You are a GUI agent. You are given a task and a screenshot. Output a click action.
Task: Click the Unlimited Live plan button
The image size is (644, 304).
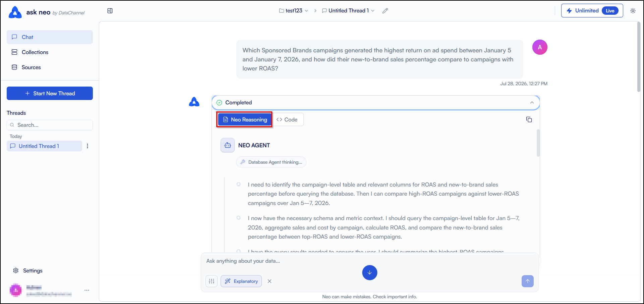(592, 11)
